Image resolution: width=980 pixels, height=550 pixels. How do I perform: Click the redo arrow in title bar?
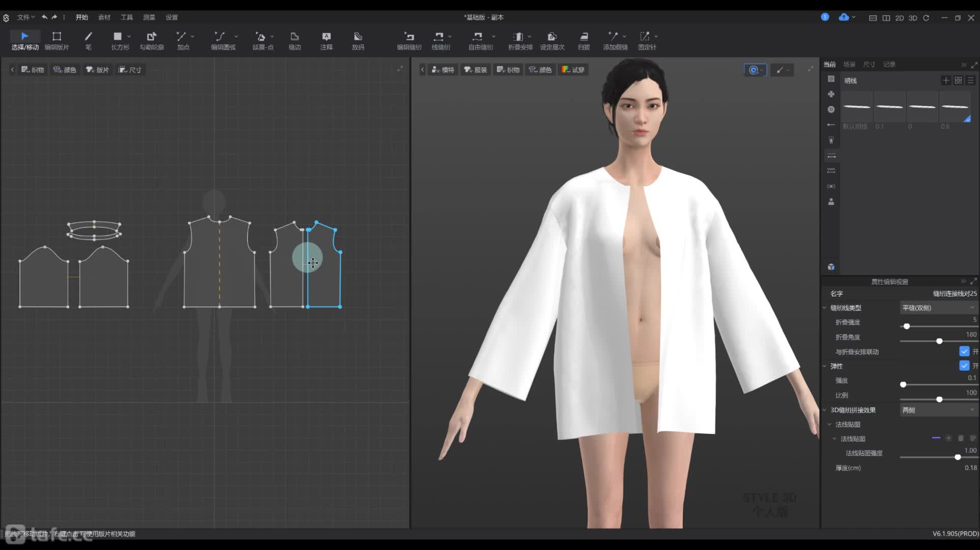tap(54, 17)
